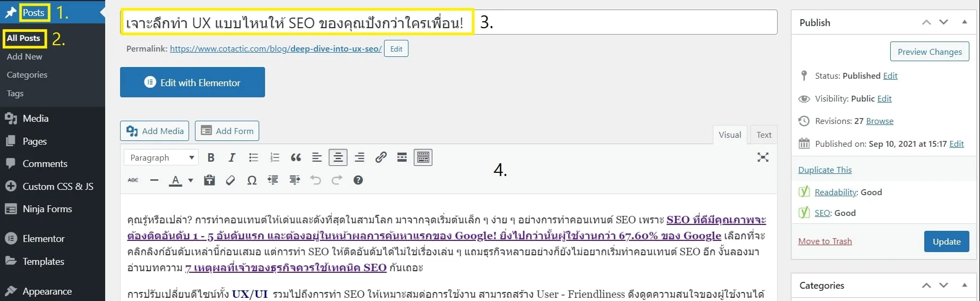Open Yoast SEO analysis link
Viewport: 980px width, 301px height.
[822, 213]
